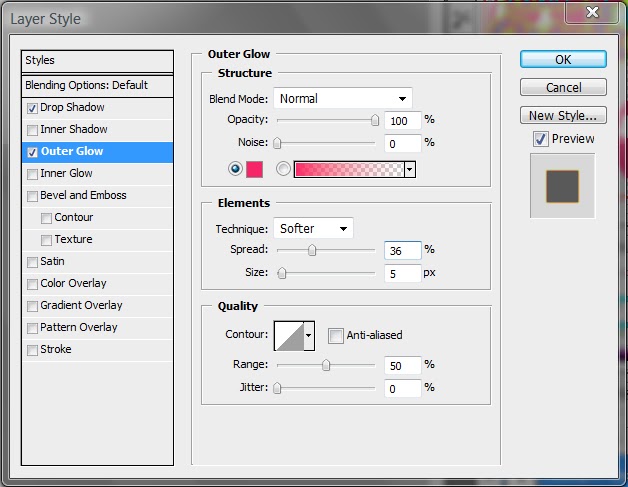This screenshot has height=487, width=628.
Task: Click the Opacity slider handle
Action: [x=375, y=120]
